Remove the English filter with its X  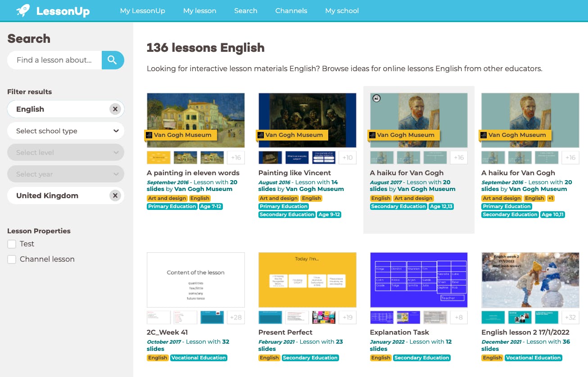115,109
